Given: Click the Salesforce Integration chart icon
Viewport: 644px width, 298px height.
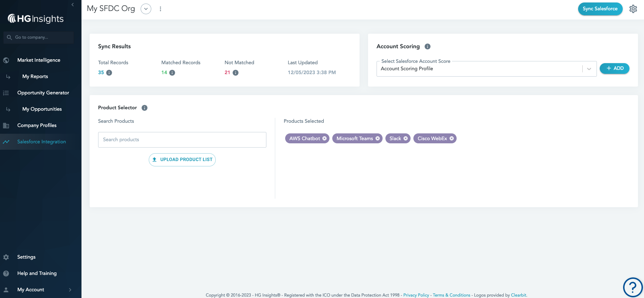Looking at the screenshot, I should 6,142.
